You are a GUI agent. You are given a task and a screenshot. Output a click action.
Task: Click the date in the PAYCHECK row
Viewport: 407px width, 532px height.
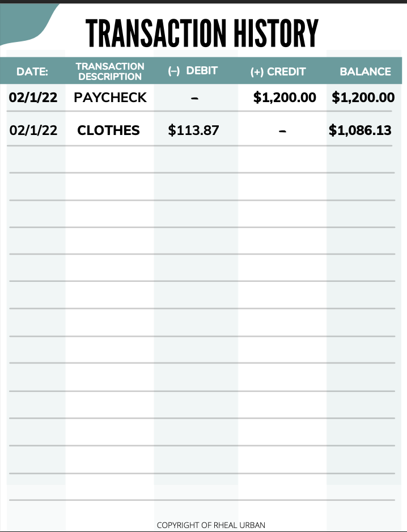[x=33, y=98]
